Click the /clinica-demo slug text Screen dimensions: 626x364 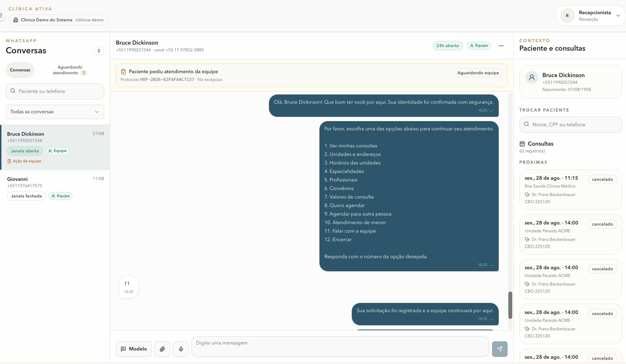coord(89,20)
